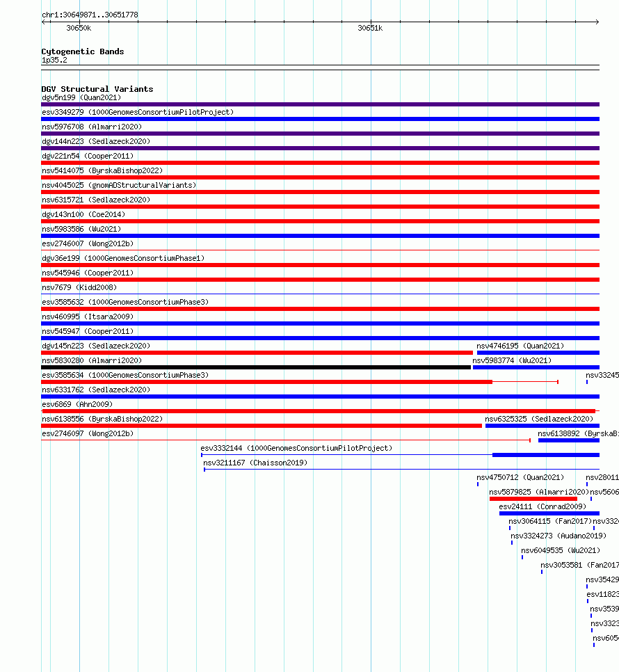The height and width of the screenshot is (672, 619).
Task: Click nsv5983774 (Wu2021) label
Action: (512, 360)
